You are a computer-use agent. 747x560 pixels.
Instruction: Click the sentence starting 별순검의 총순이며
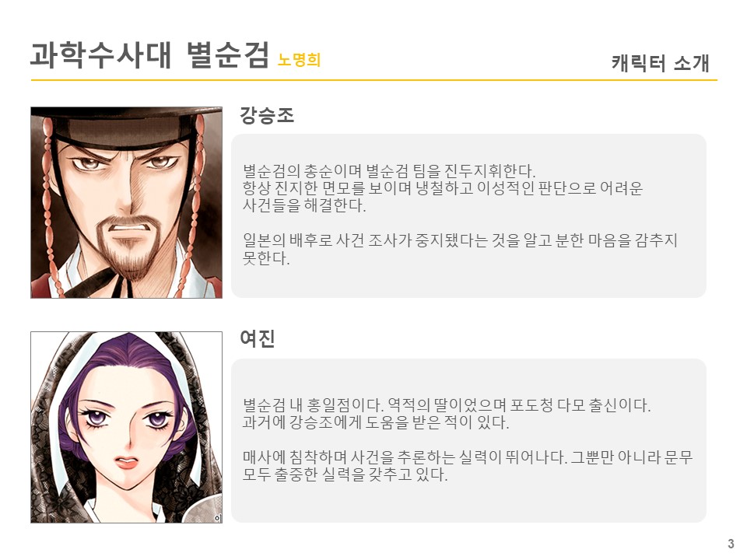pos(389,171)
